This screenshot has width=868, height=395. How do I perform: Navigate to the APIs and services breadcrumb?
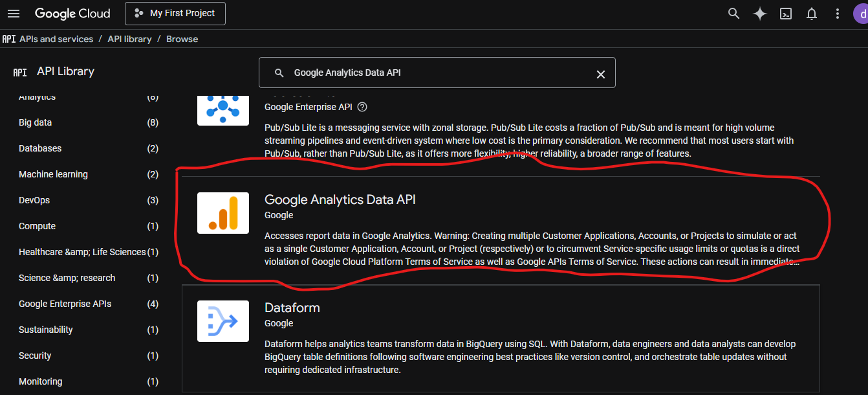coord(56,39)
